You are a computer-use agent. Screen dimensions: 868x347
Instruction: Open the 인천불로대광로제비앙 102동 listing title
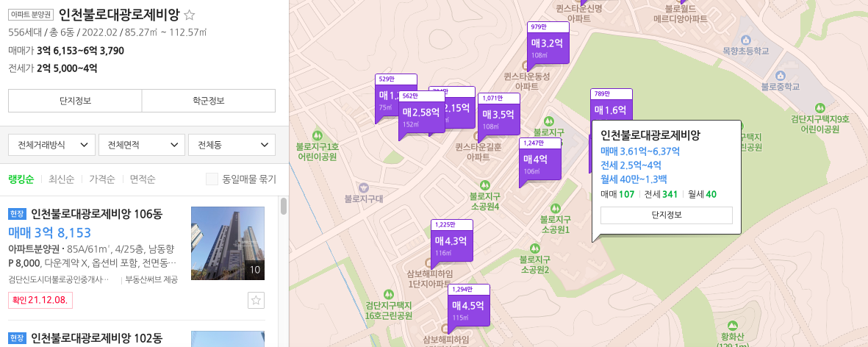[x=96, y=337]
